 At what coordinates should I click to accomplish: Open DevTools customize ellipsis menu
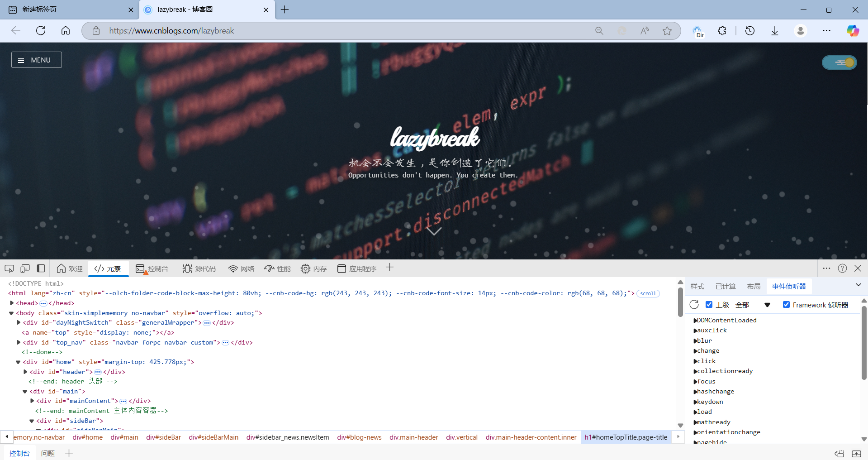[826, 268]
